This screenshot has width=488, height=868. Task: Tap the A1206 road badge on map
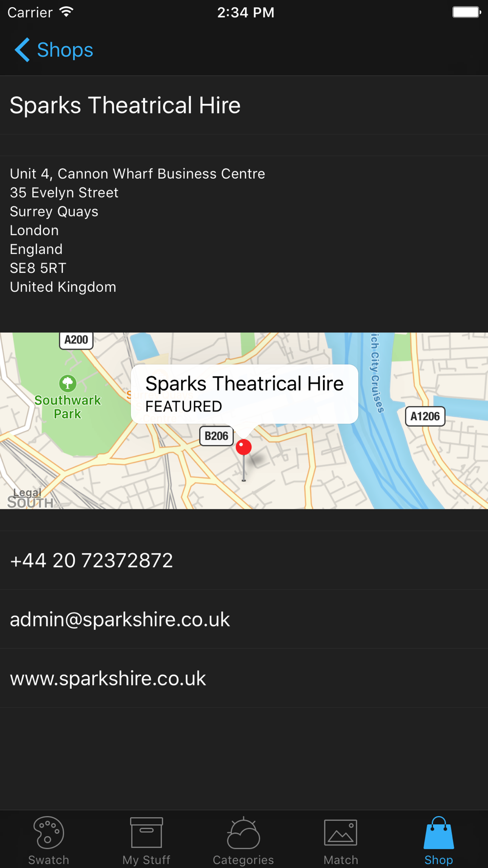[x=425, y=416]
